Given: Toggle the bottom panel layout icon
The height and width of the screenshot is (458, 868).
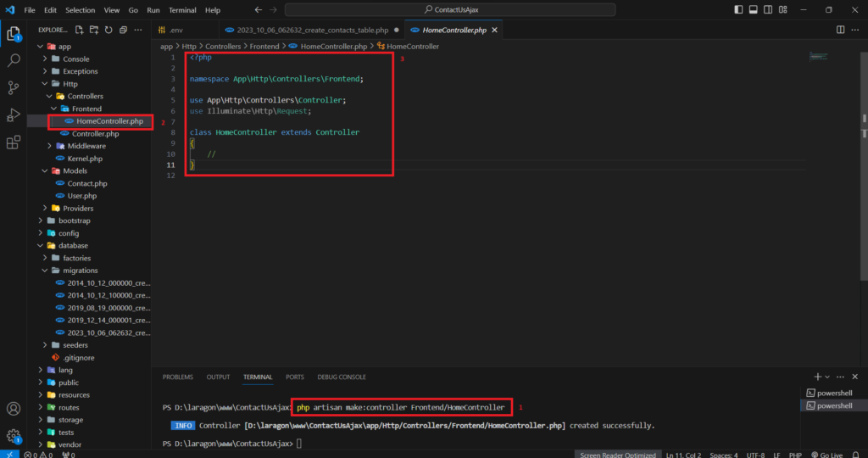Looking at the screenshot, I should click(754, 10).
